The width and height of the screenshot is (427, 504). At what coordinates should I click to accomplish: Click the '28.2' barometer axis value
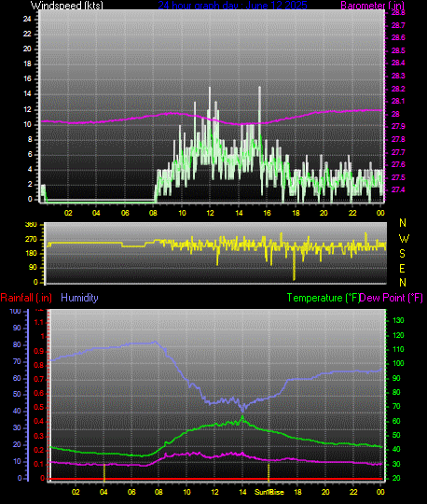click(x=398, y=89)
